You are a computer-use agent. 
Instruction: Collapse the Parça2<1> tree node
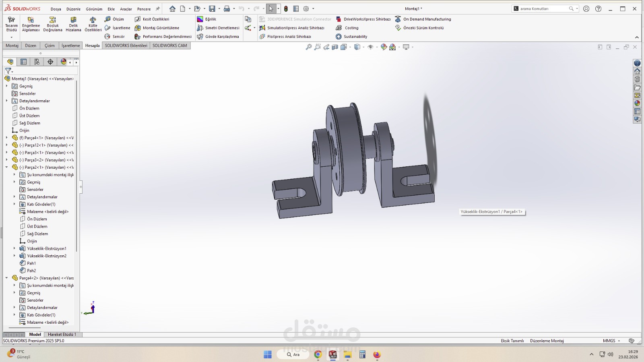tap(7, 167)
